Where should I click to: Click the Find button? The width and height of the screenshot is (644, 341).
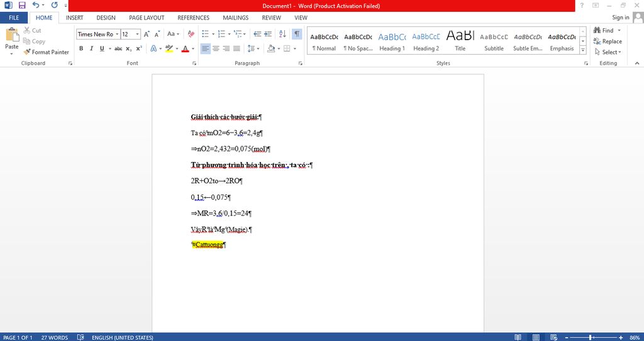click(607, 30)
